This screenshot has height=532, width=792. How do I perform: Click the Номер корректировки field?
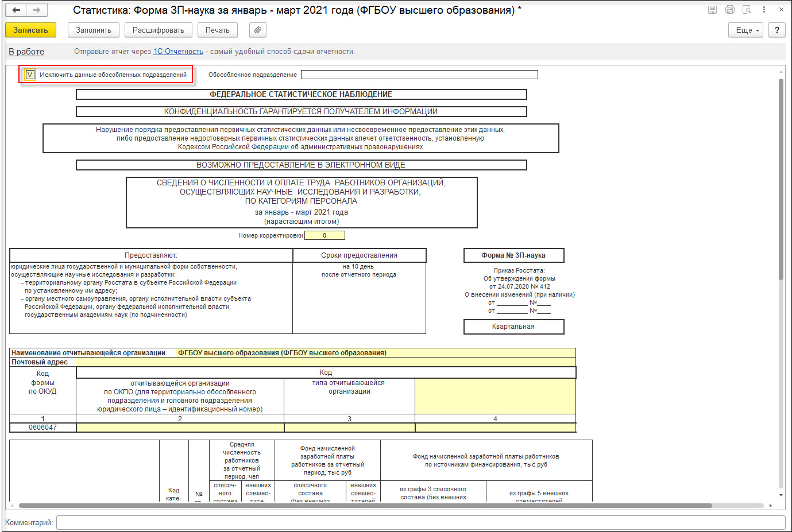[x=324, y=235]
